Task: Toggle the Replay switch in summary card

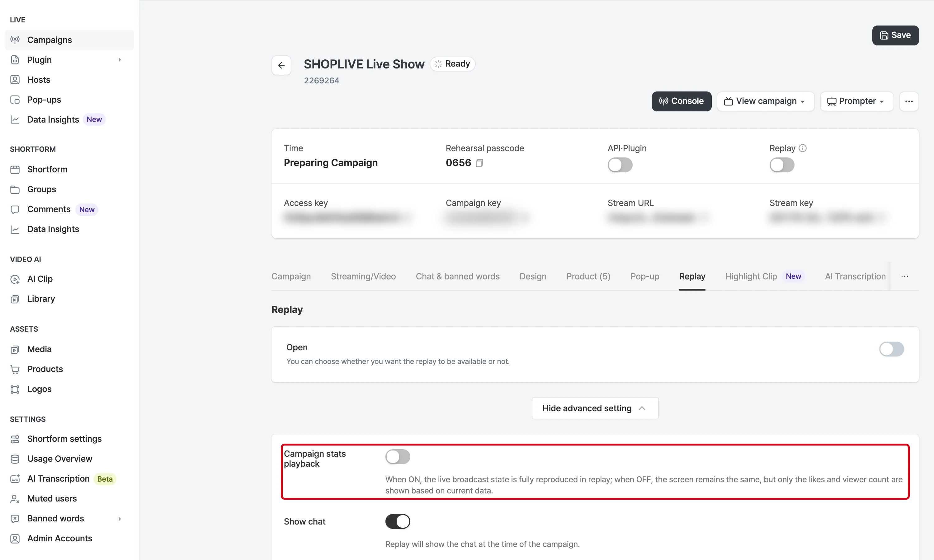Action: [x=782, y=165]
